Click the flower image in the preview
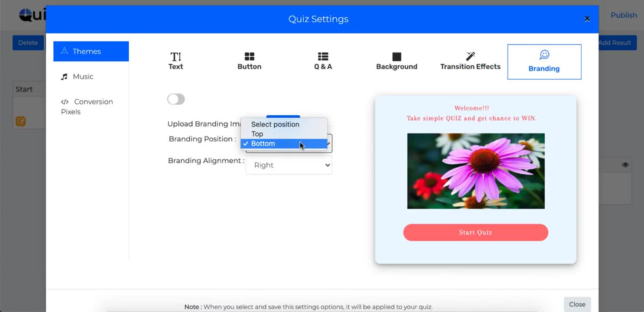 point(475,171)
